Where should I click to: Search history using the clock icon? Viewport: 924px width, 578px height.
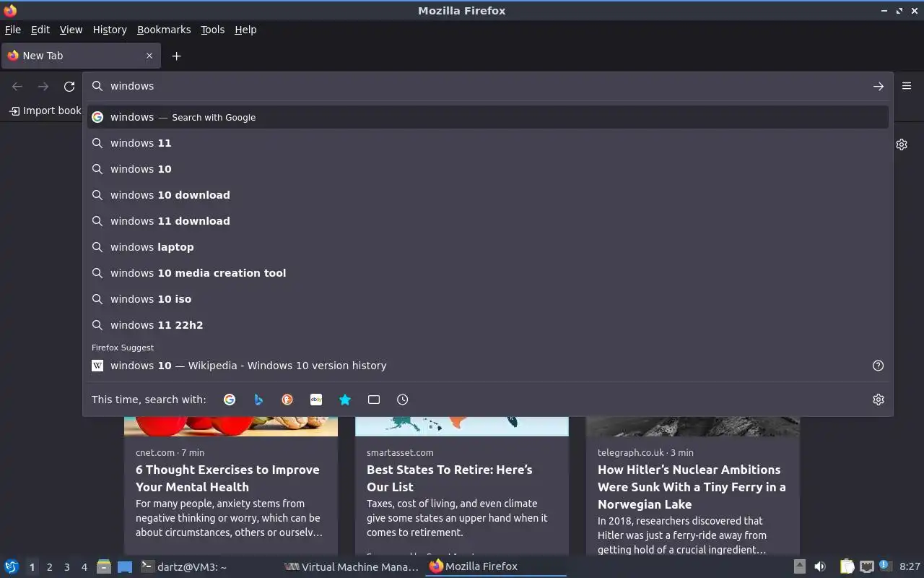403,400
